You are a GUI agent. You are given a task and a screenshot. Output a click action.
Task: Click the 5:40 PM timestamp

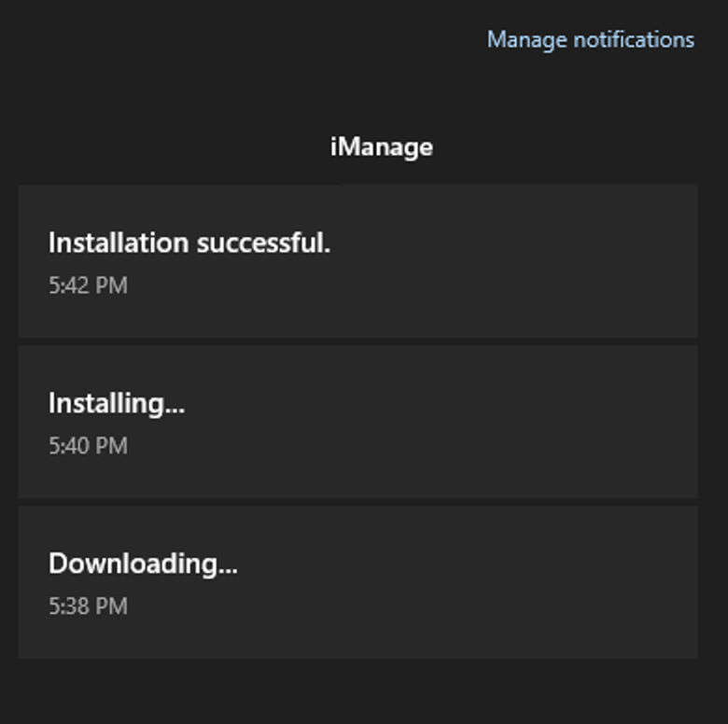(88, 446)
